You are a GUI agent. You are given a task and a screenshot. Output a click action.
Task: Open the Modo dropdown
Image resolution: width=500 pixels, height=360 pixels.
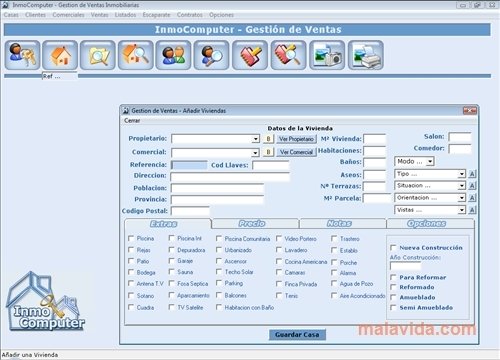click(430, 162)
